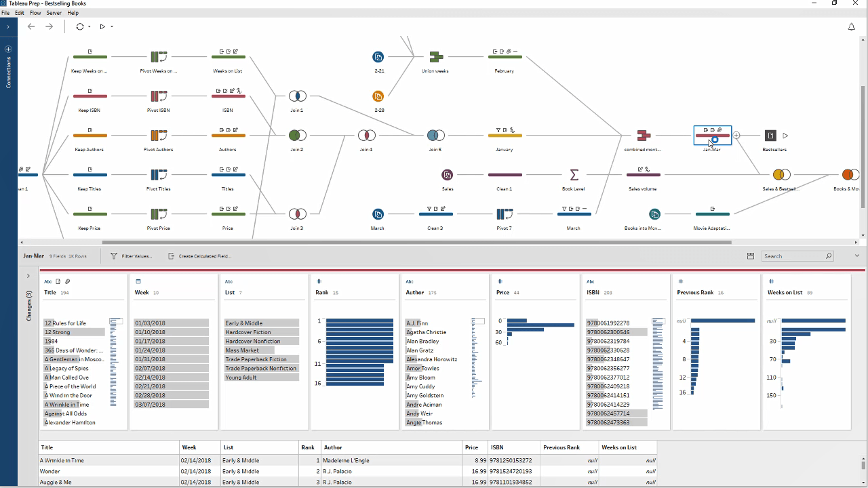The width and height of the screenshot is (868, 488).
Task: Click plus icon after Jan-Mar step
Action: [736, 136]
